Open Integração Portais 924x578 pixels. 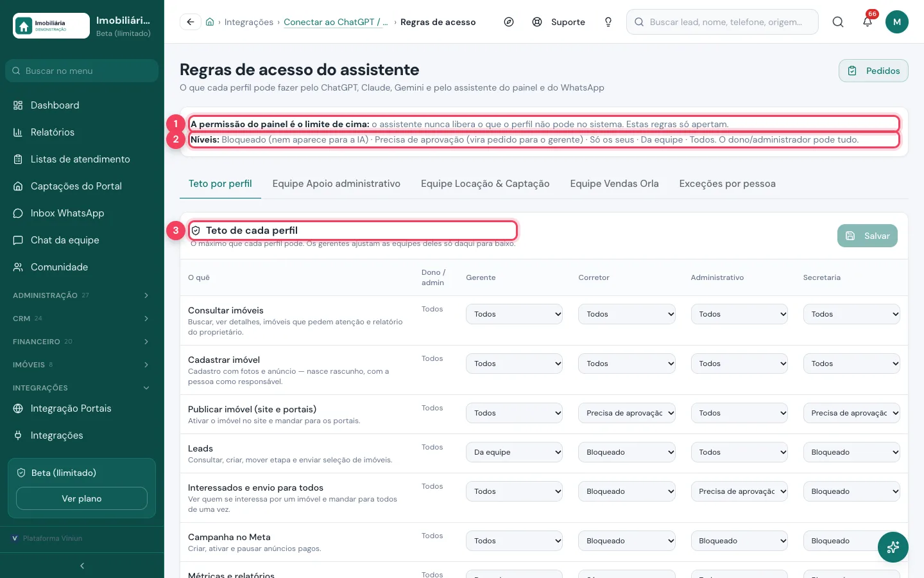[81, 408]
